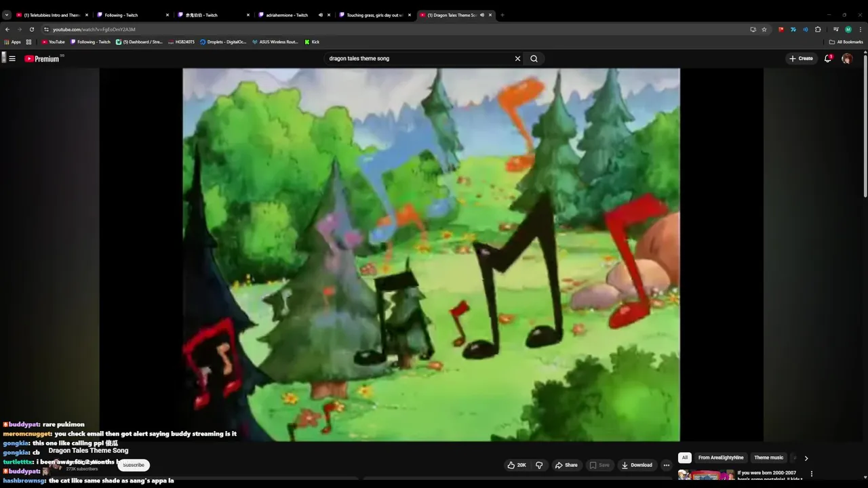Open the Droplets - DigitalOcean bookmark
The height and width of the screenshot is (488, 868).
coord(223,42)
